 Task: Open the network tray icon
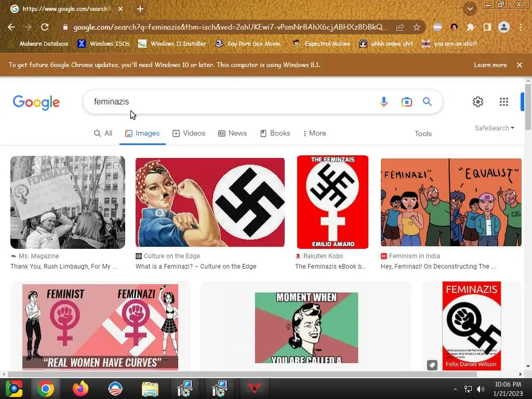click(x=468, y=389)
